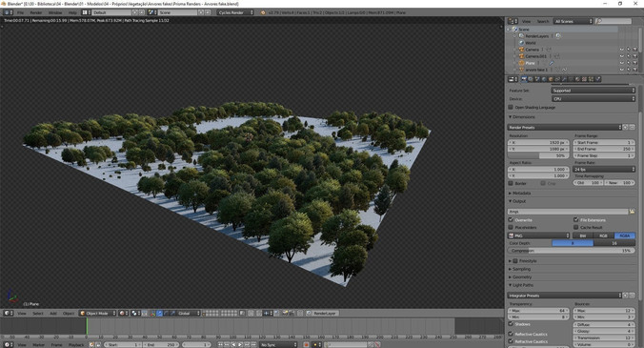This screenshot has width=644, height=348.
Task: Open the Object Mode selector dropdown
Action: pos(98,313)
